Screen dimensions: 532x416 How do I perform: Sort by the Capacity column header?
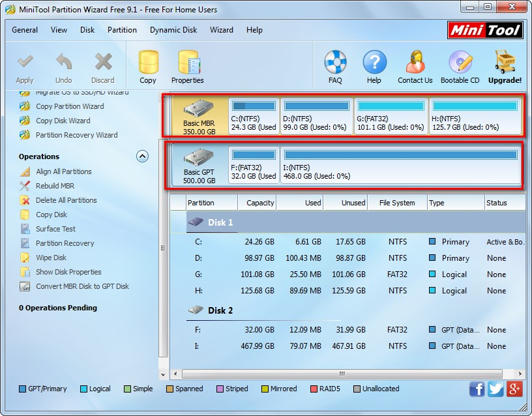coord(259,203)
